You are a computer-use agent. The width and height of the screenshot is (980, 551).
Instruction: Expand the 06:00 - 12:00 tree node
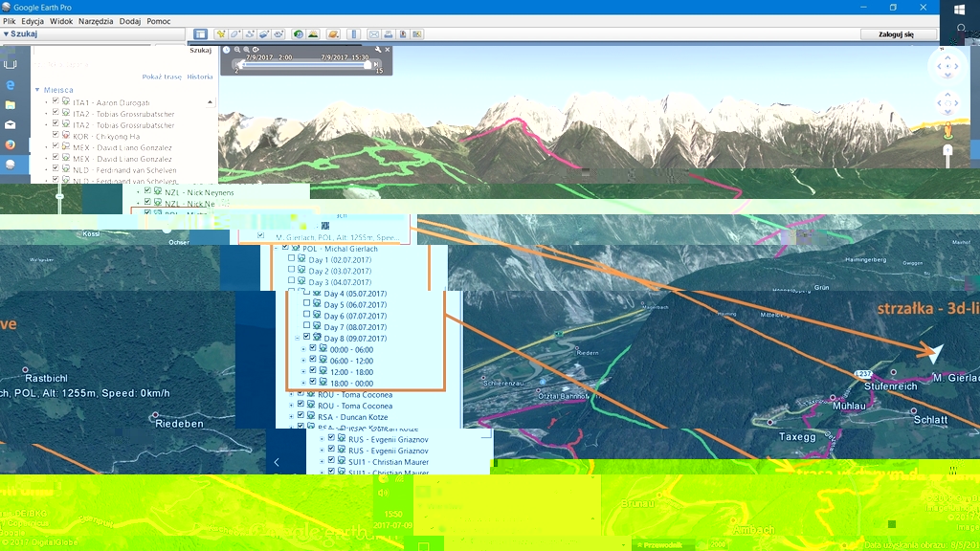pyautogui.click(x=303, y=361)
